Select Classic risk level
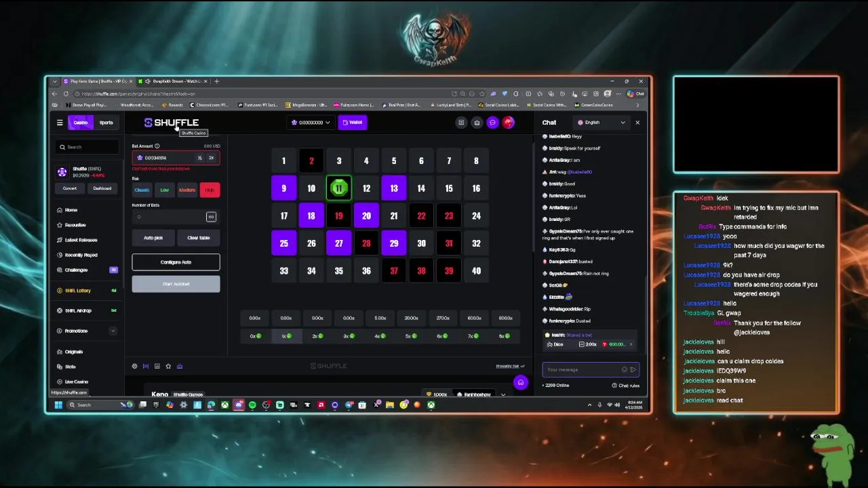 point(142,190)
